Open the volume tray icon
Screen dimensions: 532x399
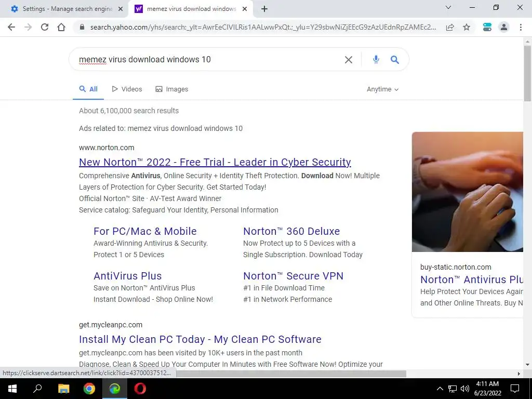pyautogui.click(x=465, y=389)
